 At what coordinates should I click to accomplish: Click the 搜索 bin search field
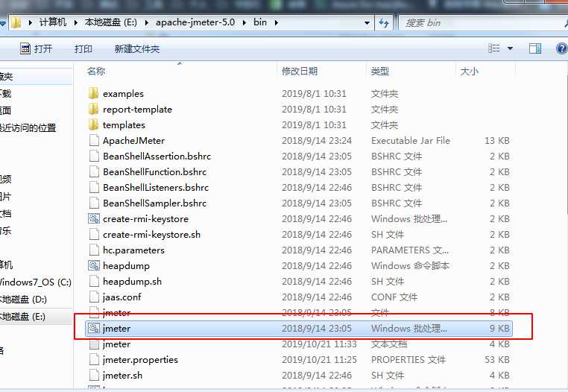click(x=482, y=23)
